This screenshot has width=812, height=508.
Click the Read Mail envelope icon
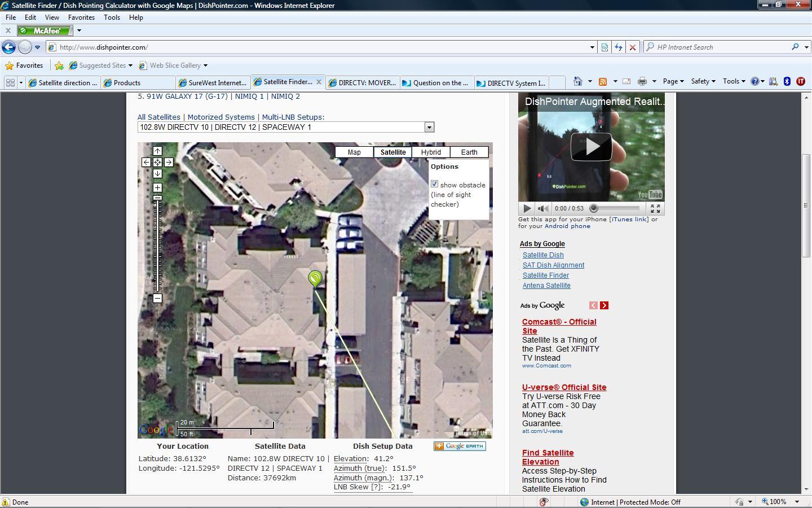(626, 81)
